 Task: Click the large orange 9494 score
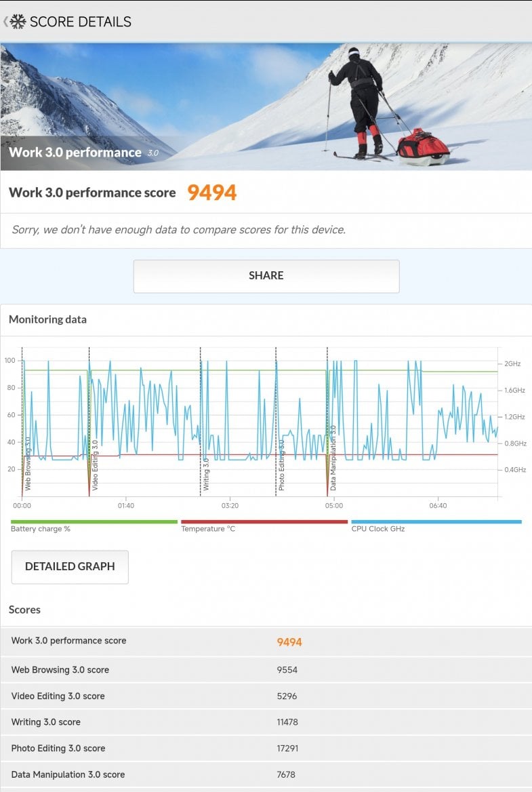(212, 193)
